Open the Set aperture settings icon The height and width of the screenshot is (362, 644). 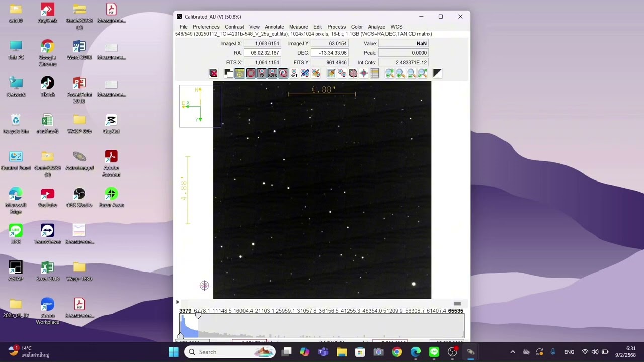(x=294, y=73)
